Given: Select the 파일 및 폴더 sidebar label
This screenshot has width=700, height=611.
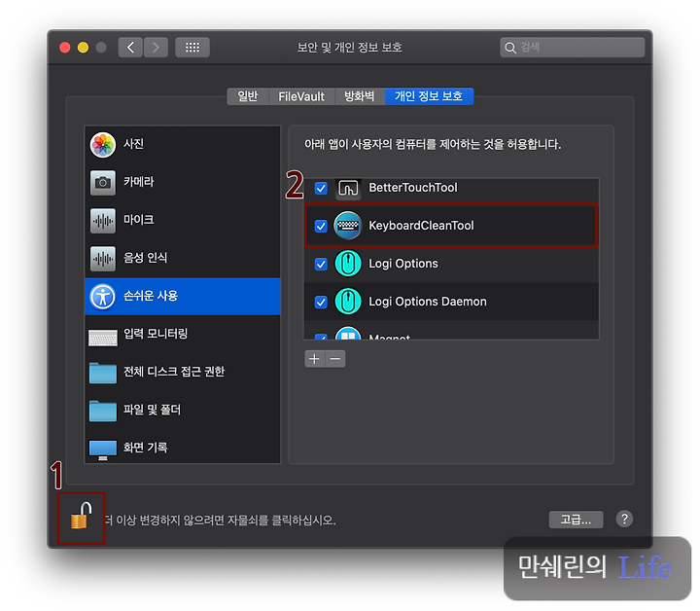Looking at the screenshot, I should click(153, 410).
